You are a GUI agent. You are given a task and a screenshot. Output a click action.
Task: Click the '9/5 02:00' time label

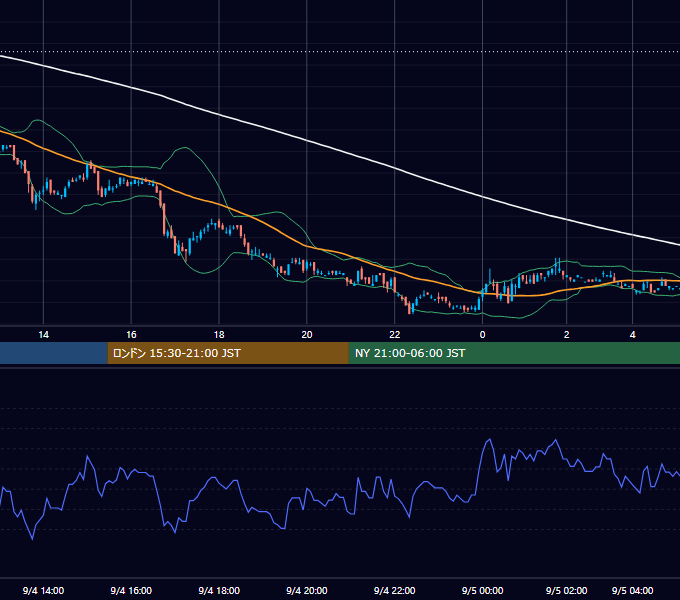click(566, 590)
